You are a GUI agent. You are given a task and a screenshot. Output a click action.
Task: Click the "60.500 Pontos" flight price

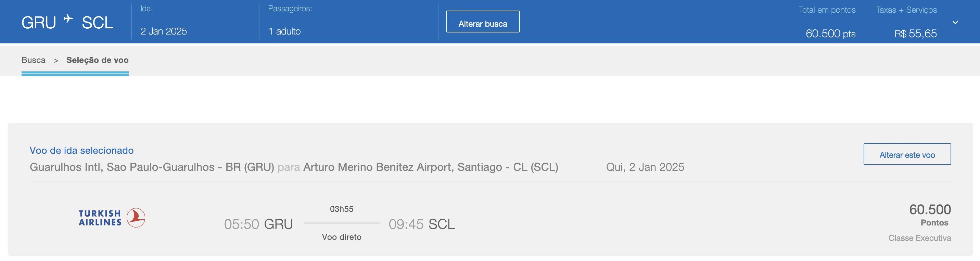pos(930,215)
